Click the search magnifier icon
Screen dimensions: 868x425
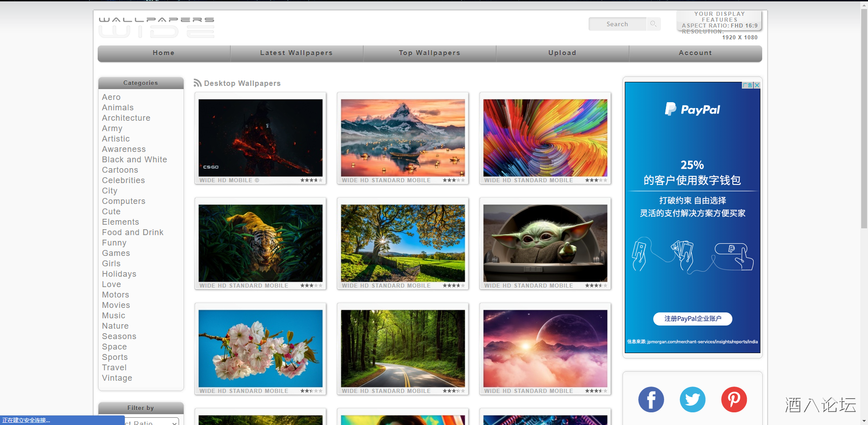tap(653, 24)
